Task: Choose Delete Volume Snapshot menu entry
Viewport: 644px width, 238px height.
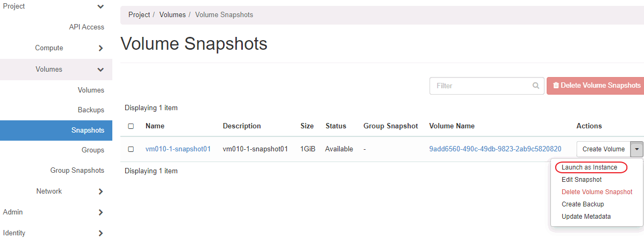Action: (597, 192)
